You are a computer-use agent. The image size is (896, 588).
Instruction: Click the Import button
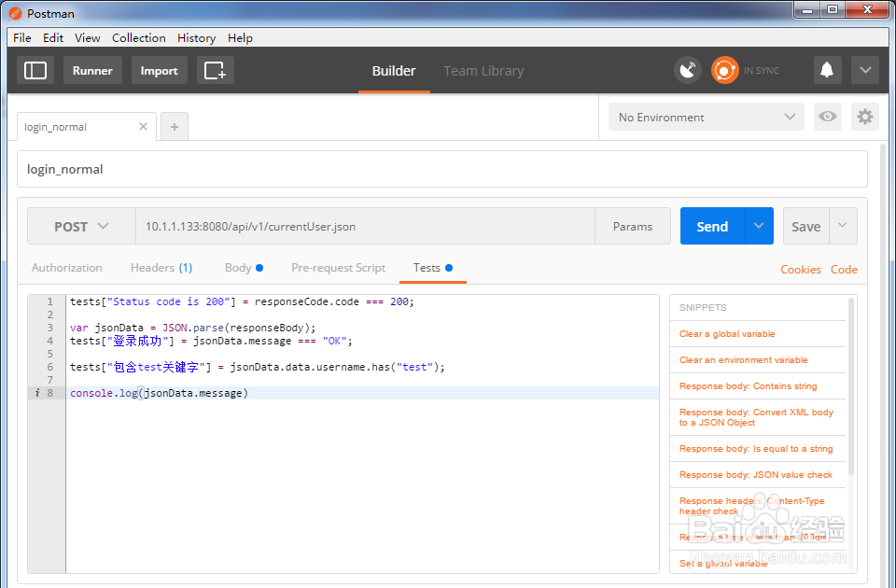coord(160,70)
